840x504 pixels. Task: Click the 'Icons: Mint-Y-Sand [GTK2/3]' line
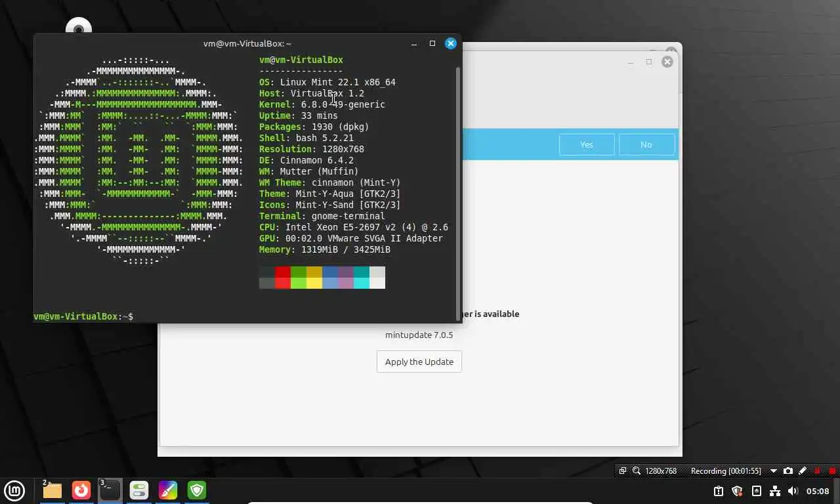330,205
